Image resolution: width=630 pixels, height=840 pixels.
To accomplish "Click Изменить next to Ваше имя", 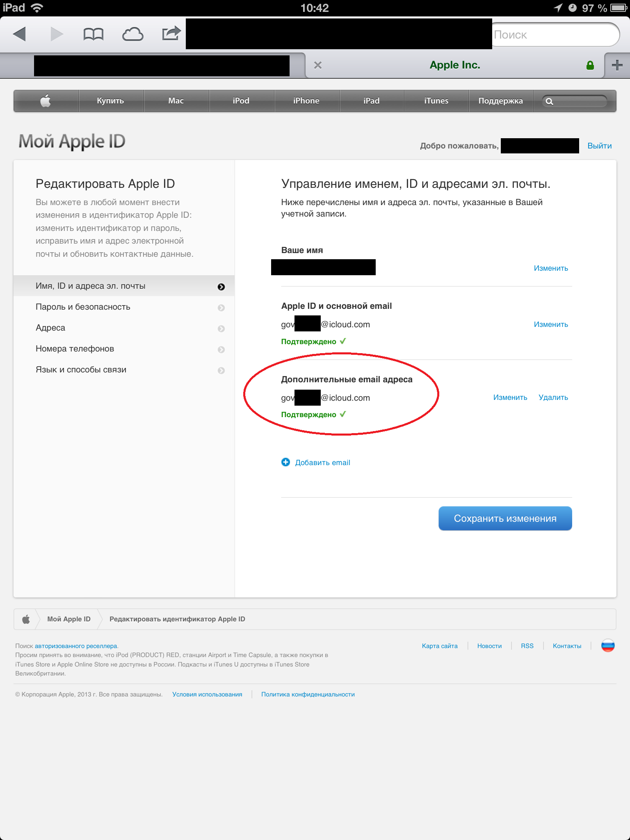I will 551,268.
